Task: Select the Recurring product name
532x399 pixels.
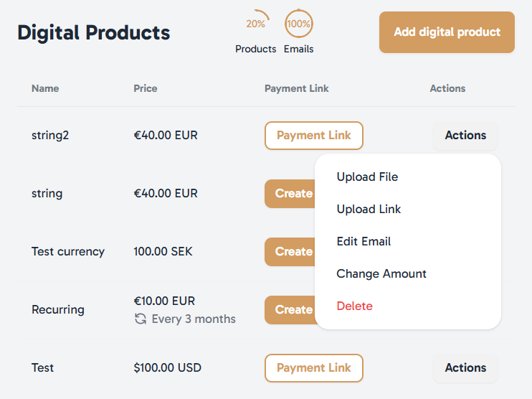Action: point(58,310)
